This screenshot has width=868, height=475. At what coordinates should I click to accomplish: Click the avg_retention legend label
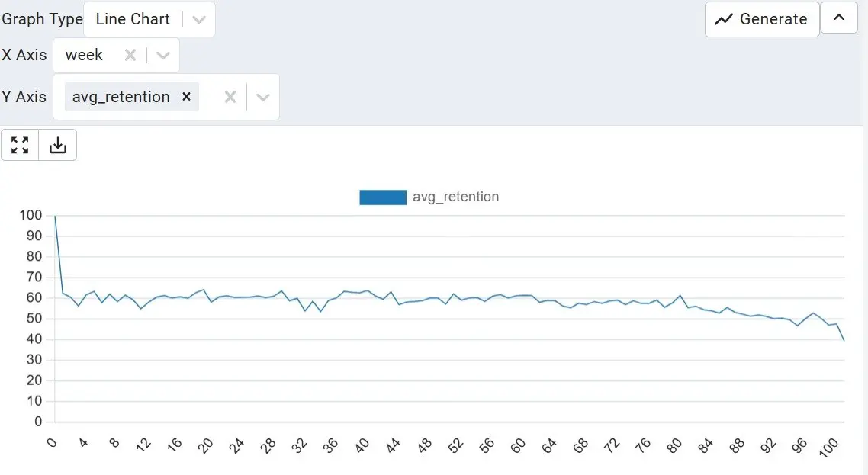coord(455,197)
